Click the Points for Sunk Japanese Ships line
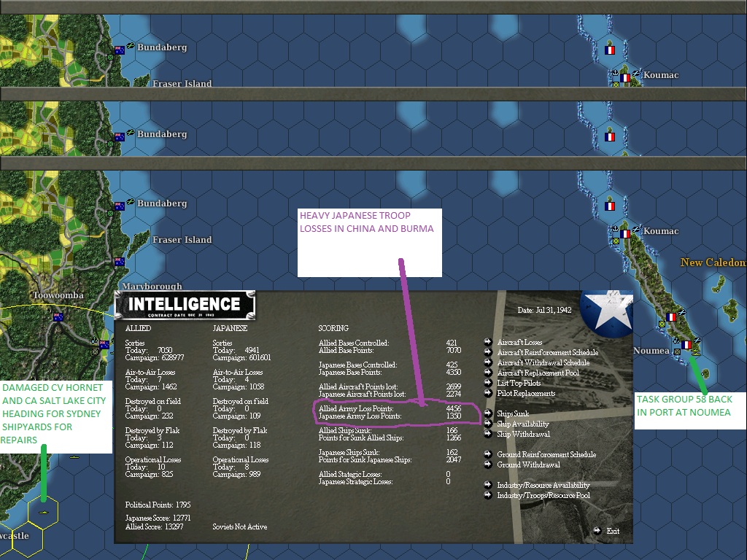This screenshot has width=747, height=560. 390,460
